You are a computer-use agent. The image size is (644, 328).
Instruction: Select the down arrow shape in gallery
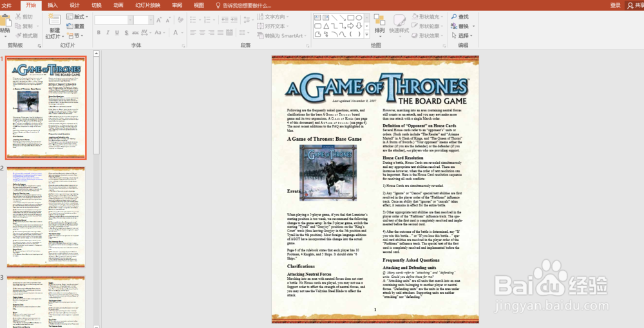[359, 26]
